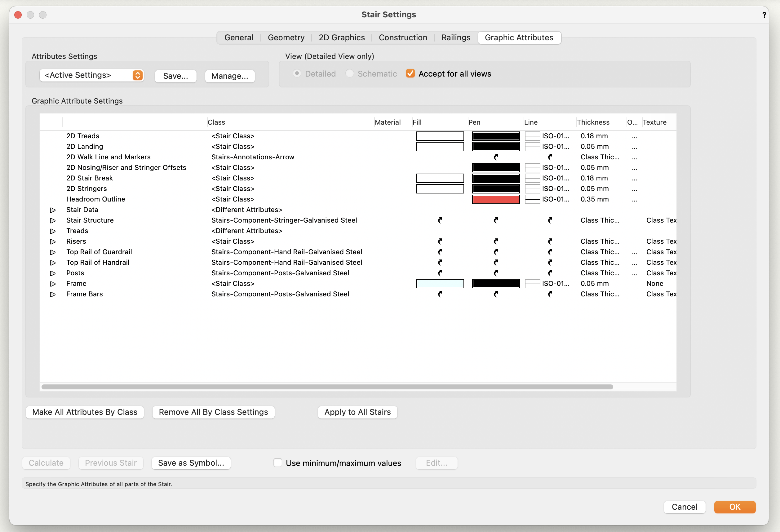Select the Detailed radio button
The height and width of the screenshot is (532, 780).
click(x=297, y=73)
